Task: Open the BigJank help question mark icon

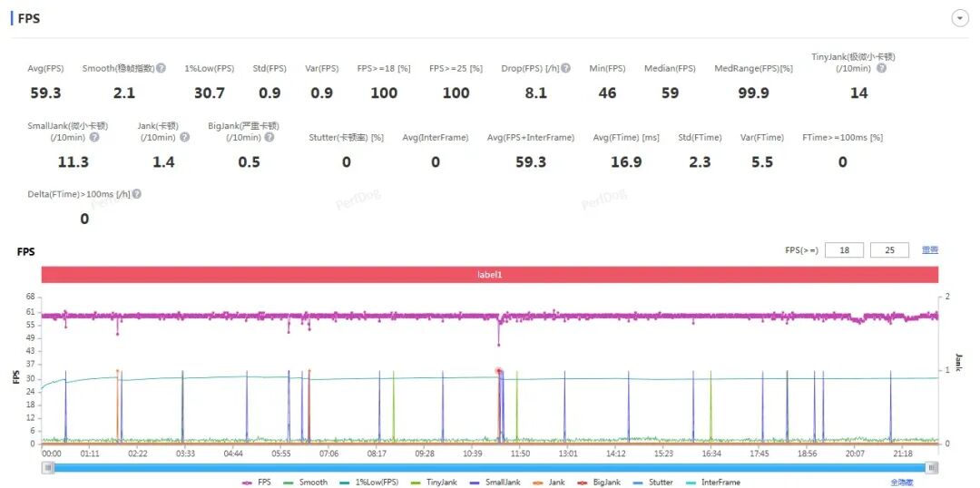Action: point(269,137)
